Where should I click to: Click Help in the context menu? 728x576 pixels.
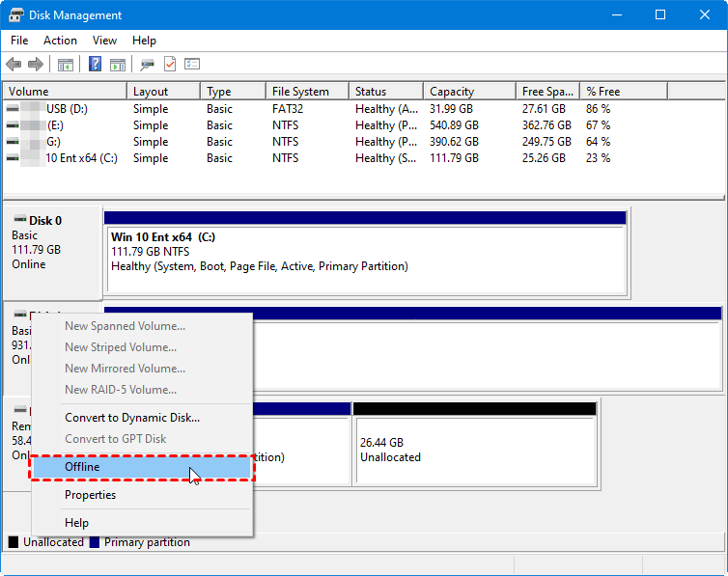(76, 523)
